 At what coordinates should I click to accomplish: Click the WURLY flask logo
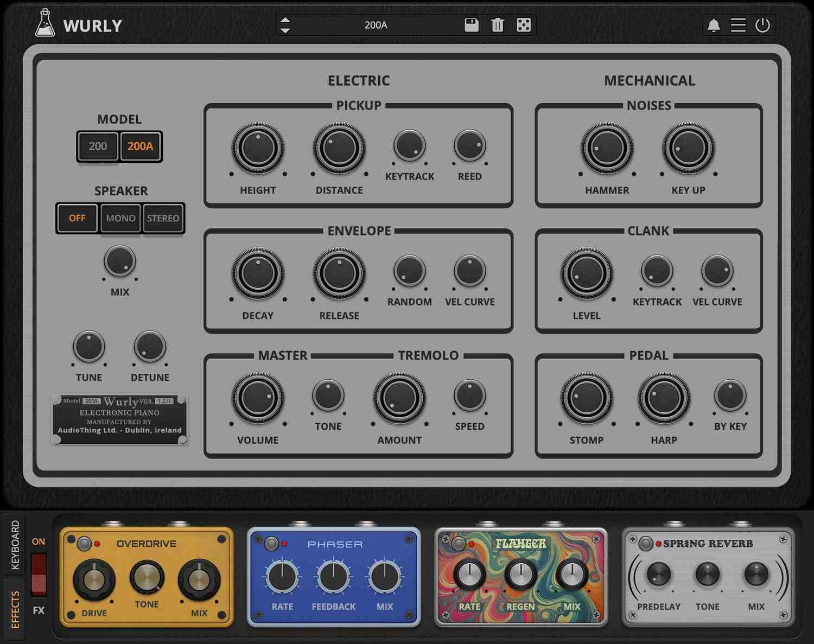point(46,24)
